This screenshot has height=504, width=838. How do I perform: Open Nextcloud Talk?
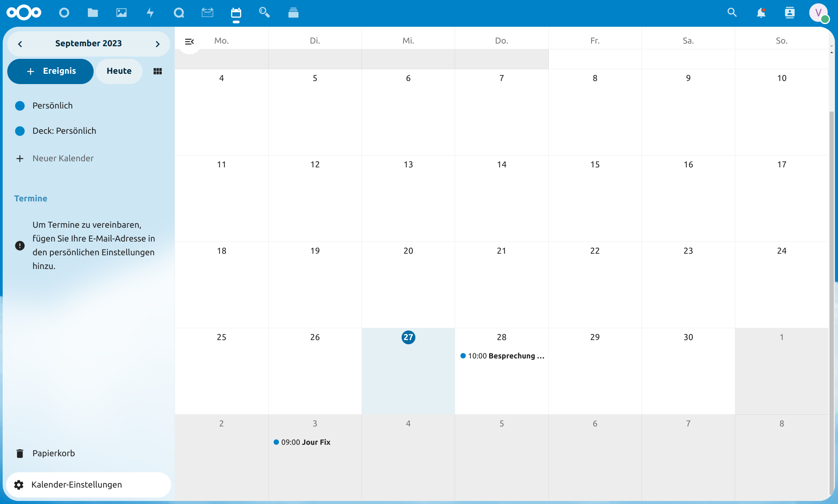(179, 13)
